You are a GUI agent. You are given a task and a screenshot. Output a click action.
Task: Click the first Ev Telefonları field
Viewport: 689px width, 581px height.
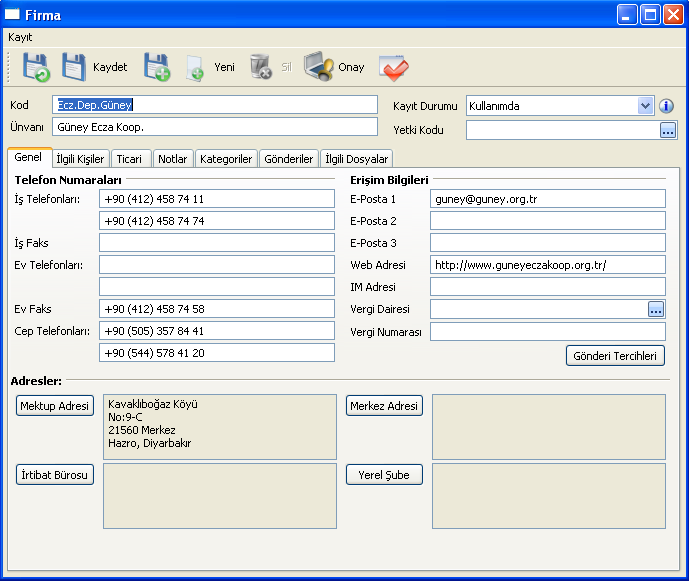point(217,265)
